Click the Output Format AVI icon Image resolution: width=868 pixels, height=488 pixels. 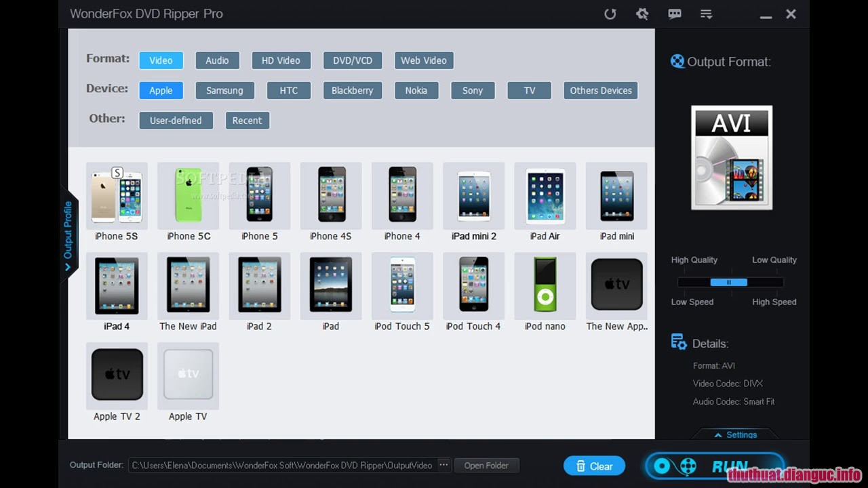731,157
